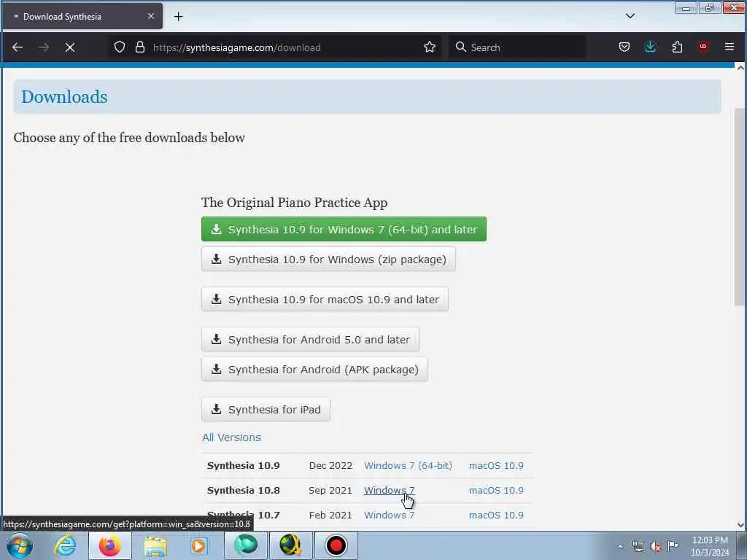Click Windows 7 link for Synthesia 10.8
The image size is (747, 560).
point(390,491)
